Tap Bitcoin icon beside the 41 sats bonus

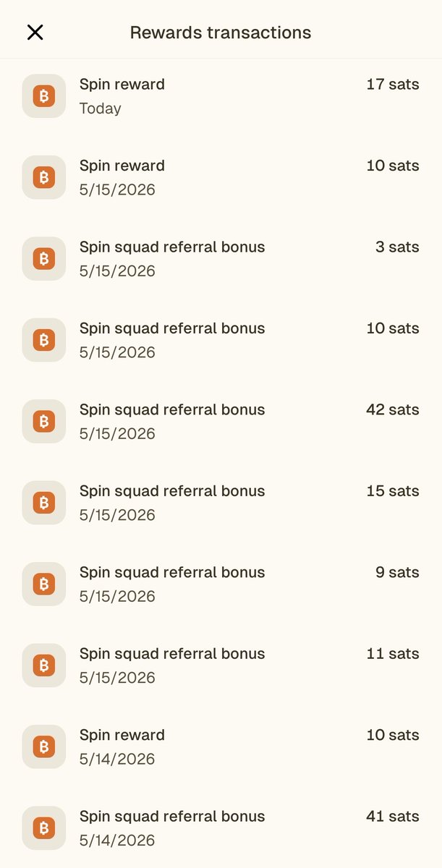click(44, 828)
